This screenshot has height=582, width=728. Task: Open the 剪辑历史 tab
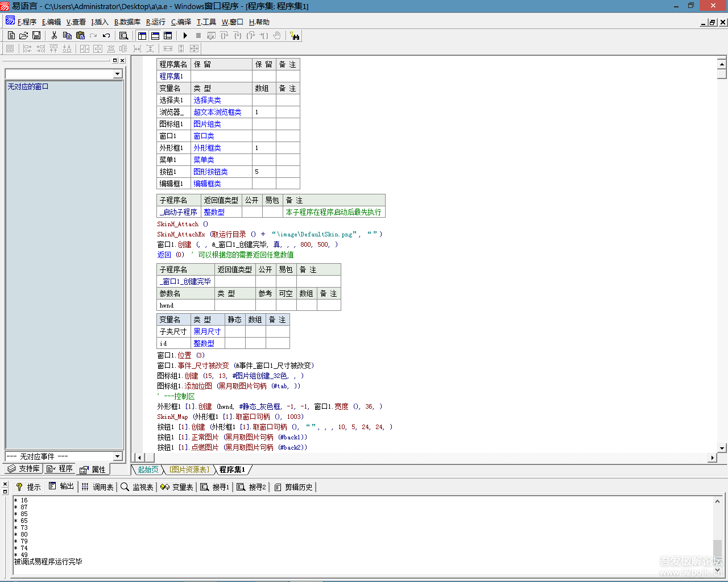coord(293,487)
